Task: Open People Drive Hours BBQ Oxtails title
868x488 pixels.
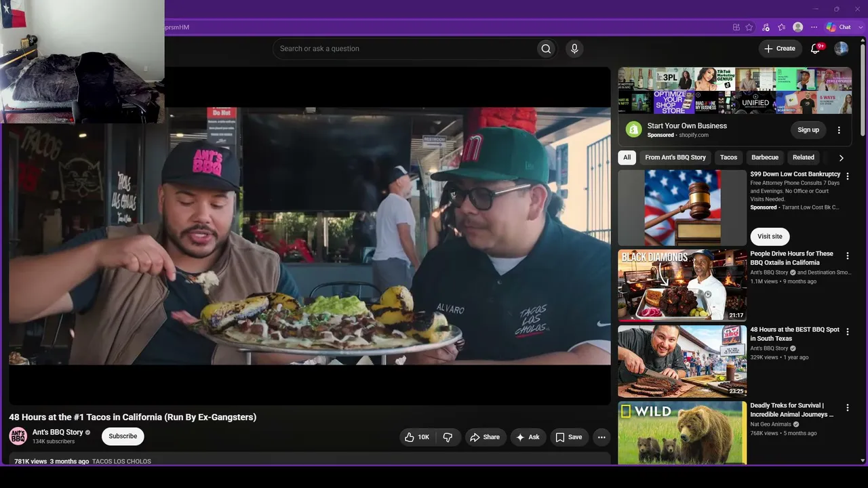Action: pyautogui.click(x=791, y=258)
